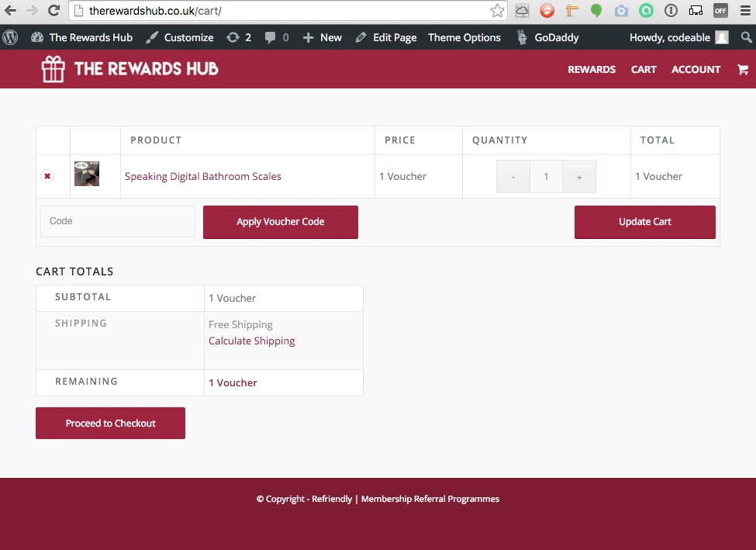Click the bathroom scales product thumbnail
The height and width of the screenshot is (550, 756).
click(87, 174)
